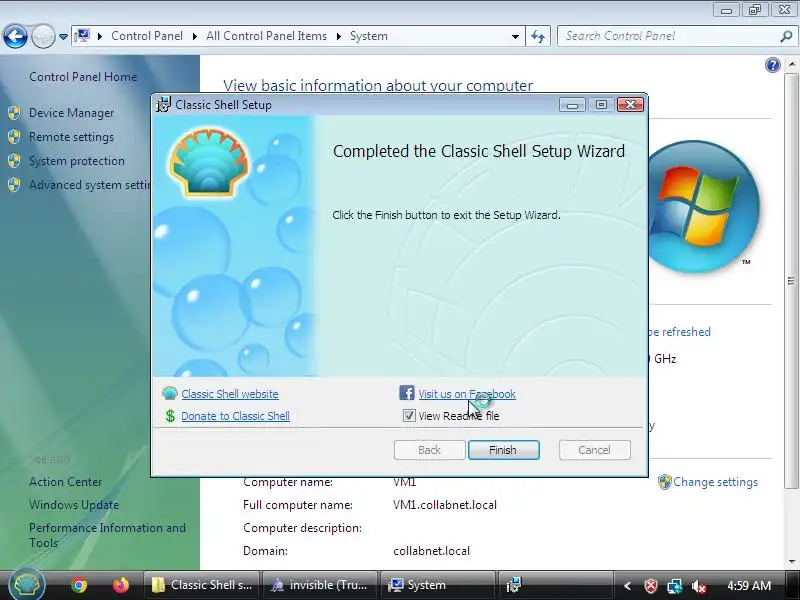
Task: Click shield icon beside Remote settings
Action: tap(14, 137)
